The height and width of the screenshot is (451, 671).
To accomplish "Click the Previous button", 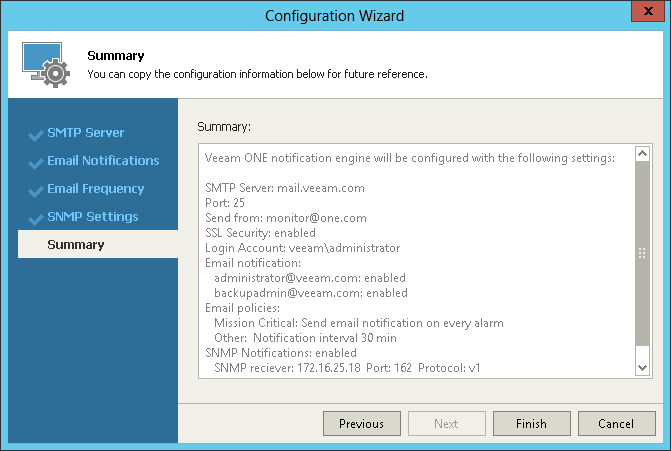I will (361, 424).
